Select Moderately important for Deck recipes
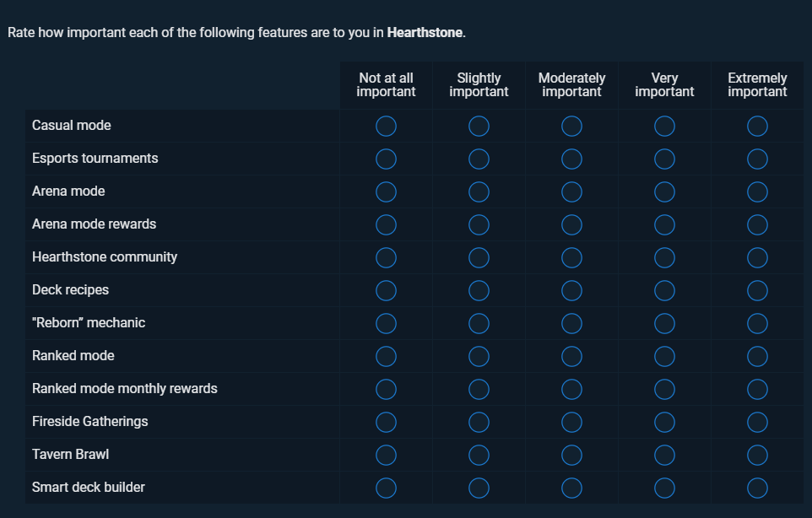The height and width of the screenshot is (518, 812). 571,291
